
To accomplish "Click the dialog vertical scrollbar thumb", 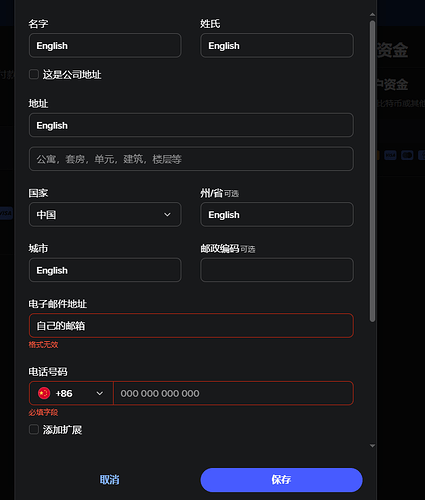I will coord(372,171).
